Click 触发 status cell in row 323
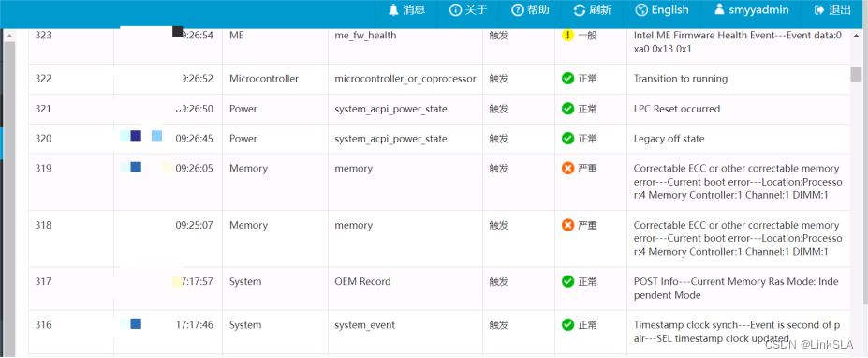Viewport: 868px width, 358px height. point(498,36)
